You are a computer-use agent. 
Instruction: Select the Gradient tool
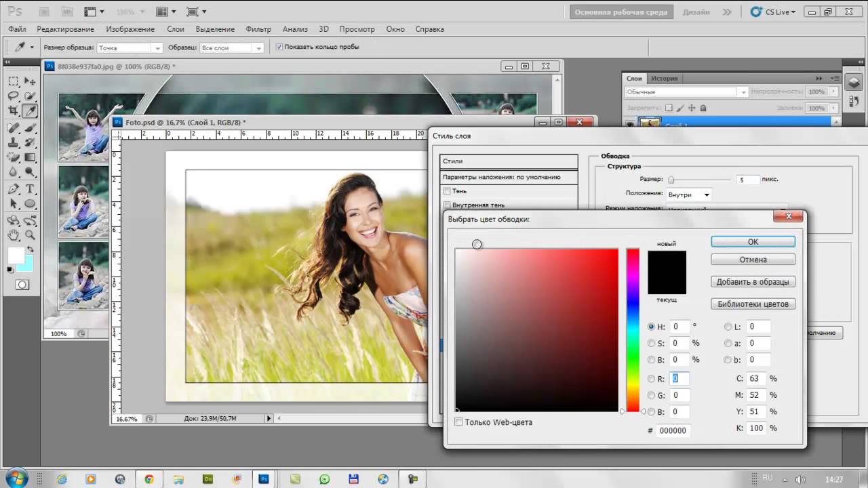tap(30, 157)
